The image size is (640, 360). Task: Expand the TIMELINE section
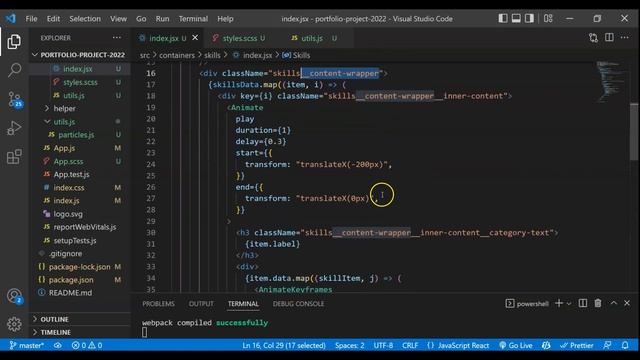pyautogui.click(x=56, y=332)
